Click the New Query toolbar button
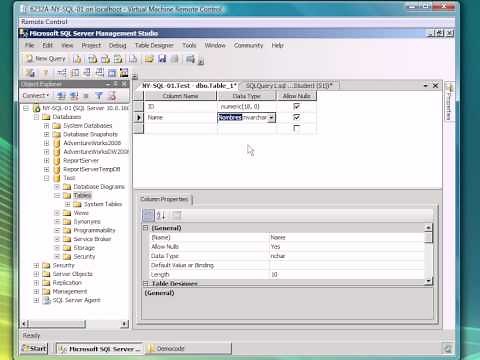 coord(46,59)
